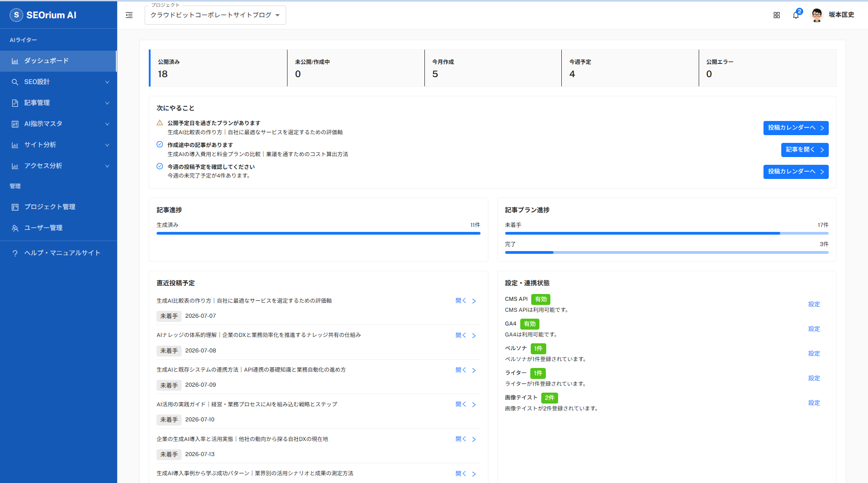Click arrow icon next to 開く for 企業の生成AI導入率と活用実態

click(474, 439)
